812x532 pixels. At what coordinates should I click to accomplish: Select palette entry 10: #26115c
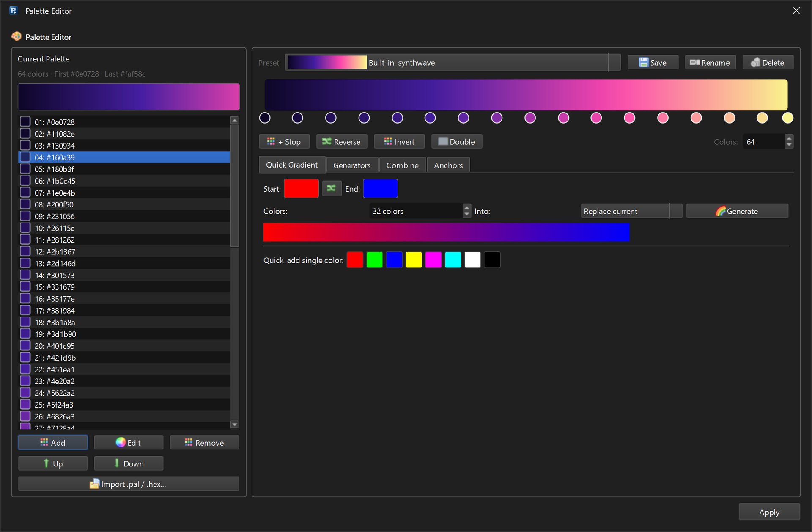124,228
